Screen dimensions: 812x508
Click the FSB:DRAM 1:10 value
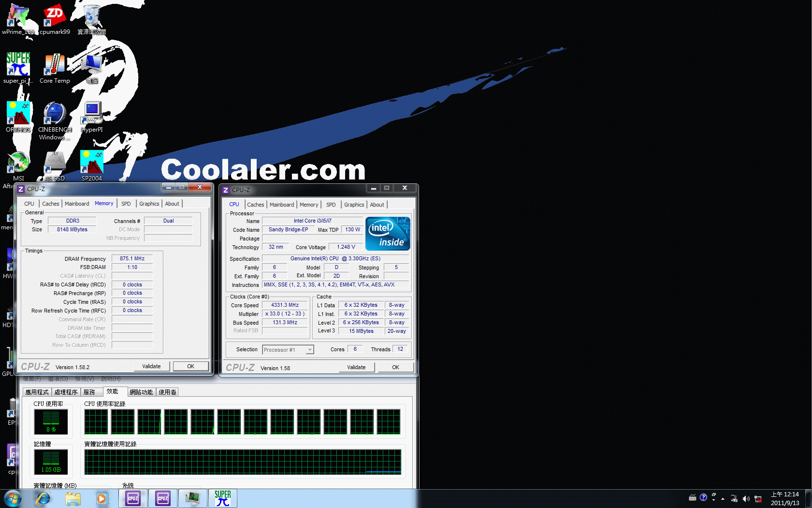132,268
